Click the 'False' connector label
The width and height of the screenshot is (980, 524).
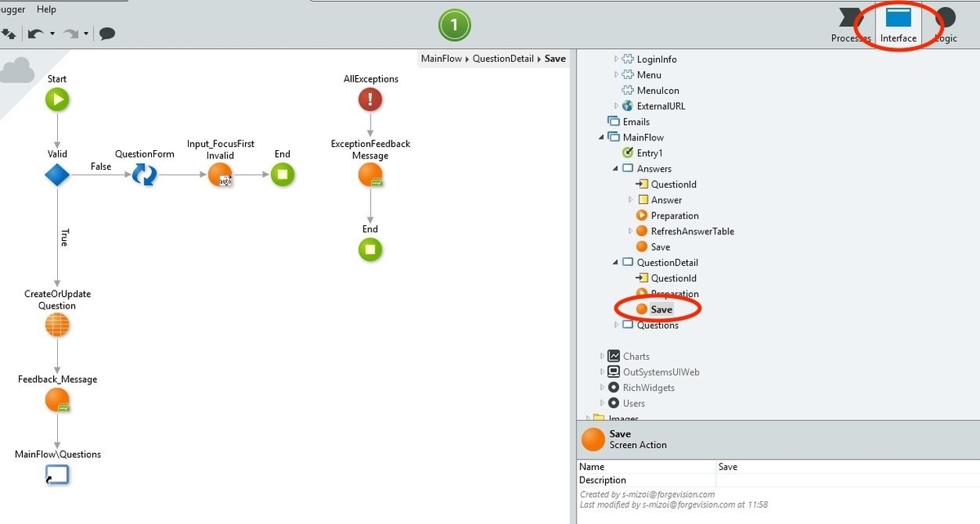[x=101, y=167]
